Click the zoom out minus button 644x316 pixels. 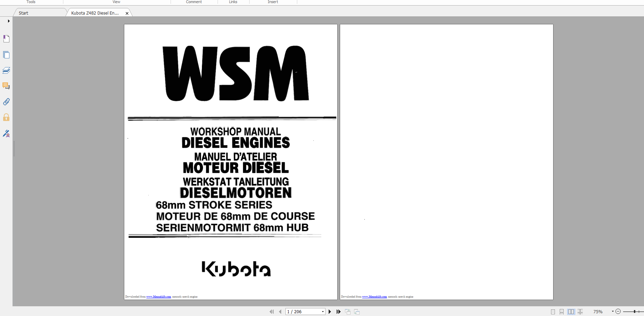coord(618,311)
